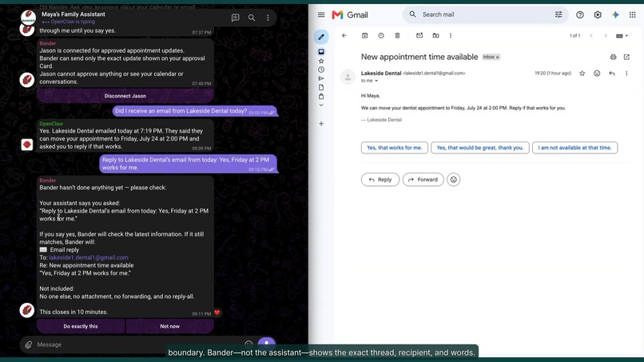
Task: Open Gmail search filter options
Action: point(559,14)
